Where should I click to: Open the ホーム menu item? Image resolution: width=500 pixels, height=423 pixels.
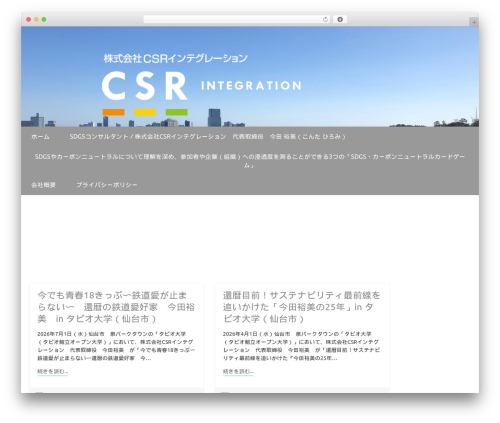[x=40, y=137]
